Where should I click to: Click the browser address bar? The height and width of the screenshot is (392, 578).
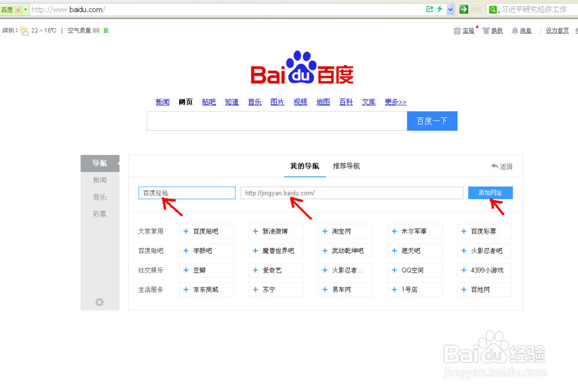[x=227, y=10]
